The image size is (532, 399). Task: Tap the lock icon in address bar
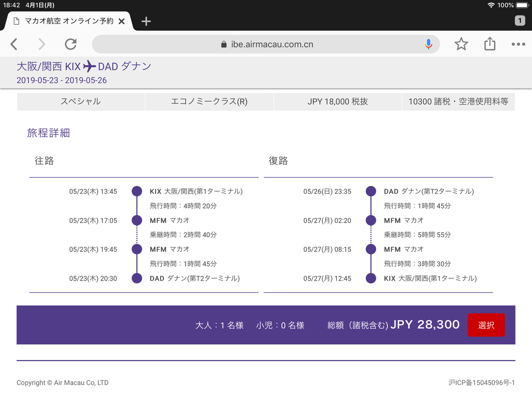coord(223,44)
